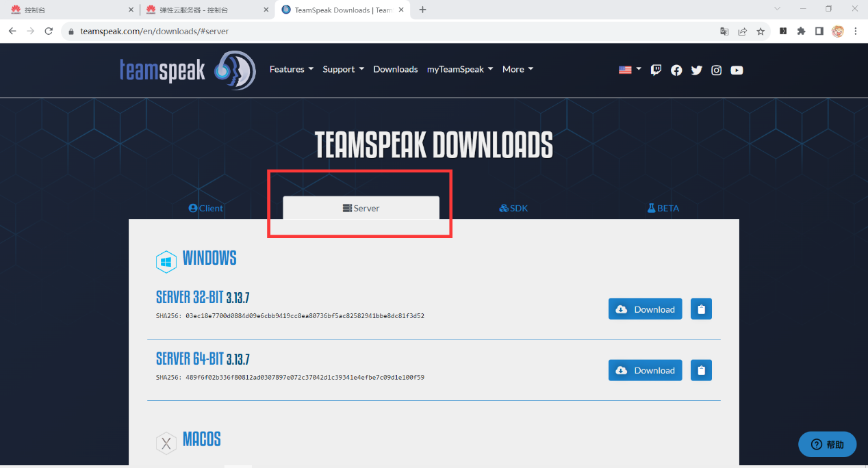Select the Server tab
The height and width of the screenshot is (468, 868).
[361, 208]
